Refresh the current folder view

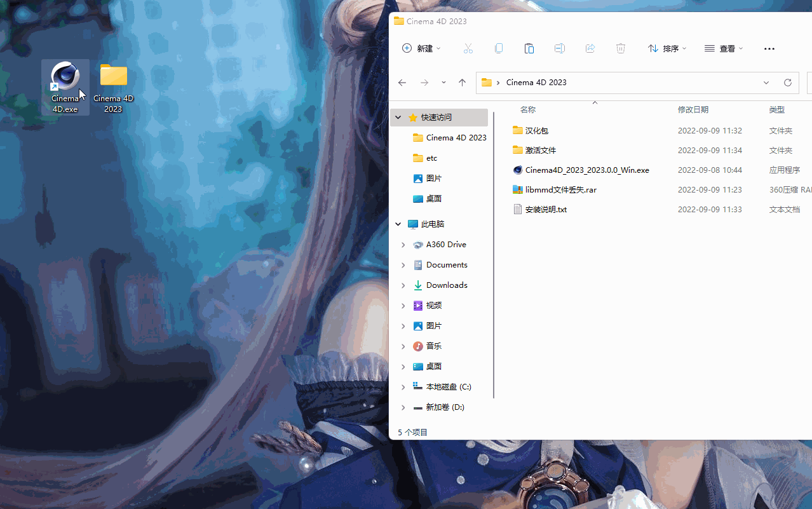(x=788, y=83)
